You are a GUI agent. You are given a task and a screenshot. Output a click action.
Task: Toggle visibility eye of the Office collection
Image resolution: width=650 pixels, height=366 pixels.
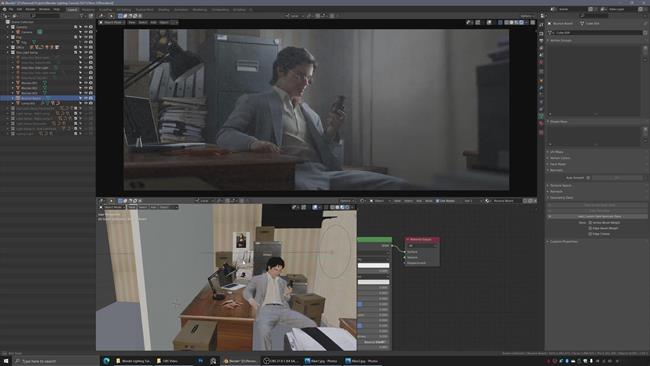click(x=86, y=47)
